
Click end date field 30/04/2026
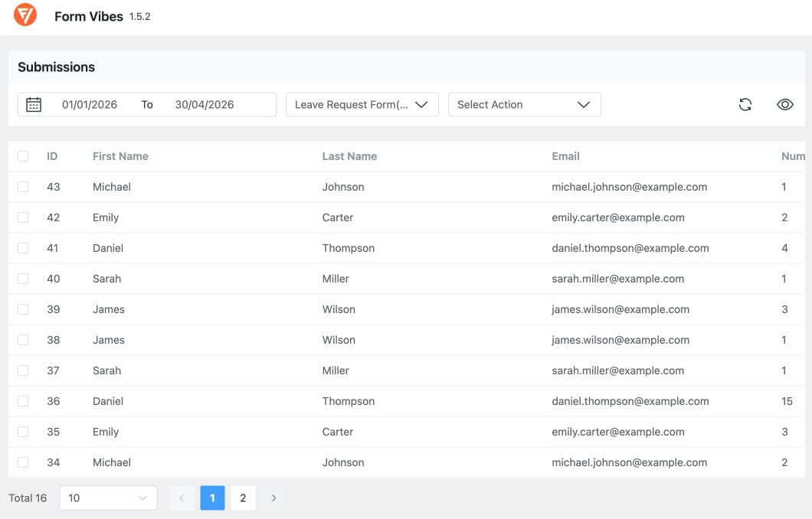[205, 105]
